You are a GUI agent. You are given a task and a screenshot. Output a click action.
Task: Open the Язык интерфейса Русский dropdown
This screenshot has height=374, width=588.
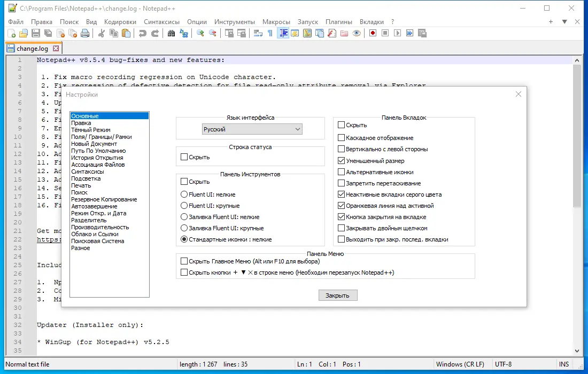pyautogui.click(x=252, y=129)
